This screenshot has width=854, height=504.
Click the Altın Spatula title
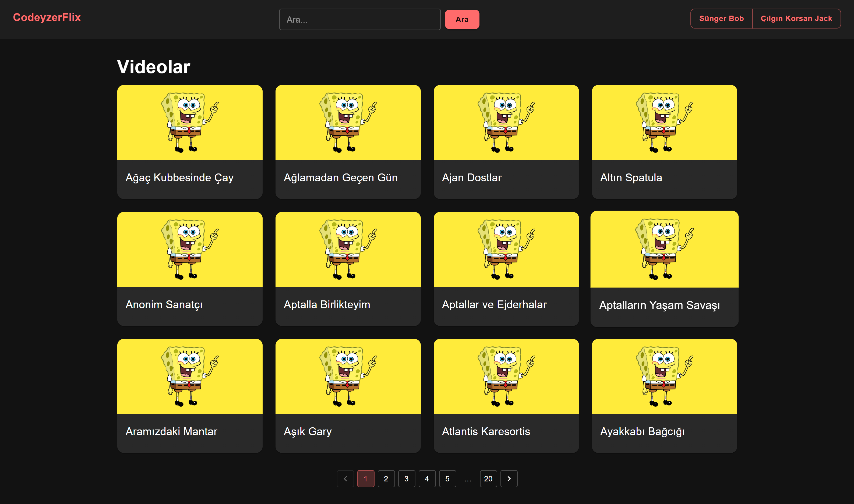pos(631,178)
